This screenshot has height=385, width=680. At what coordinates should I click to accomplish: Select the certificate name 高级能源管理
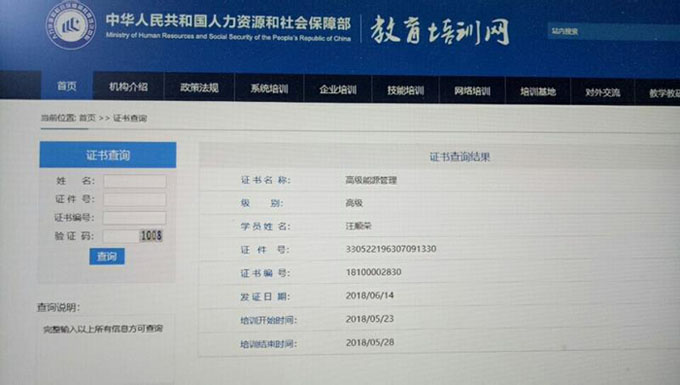(371, 180)
